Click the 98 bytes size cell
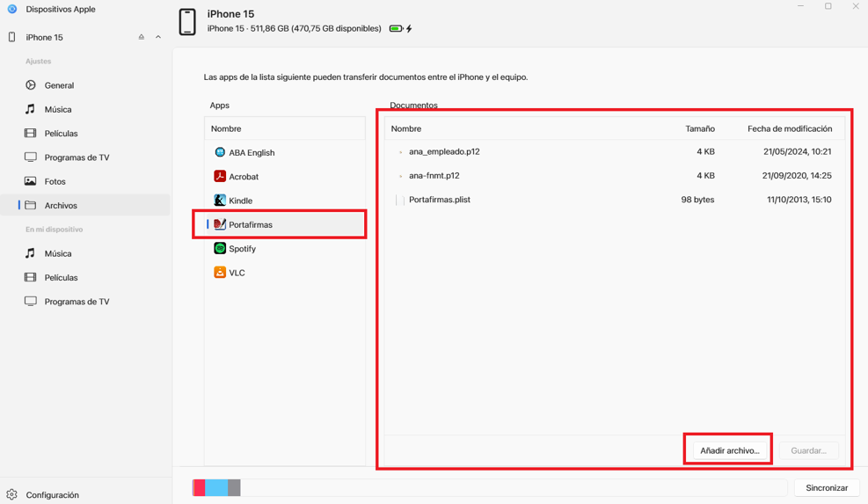The image size is (868, 504). coord(697,200)
